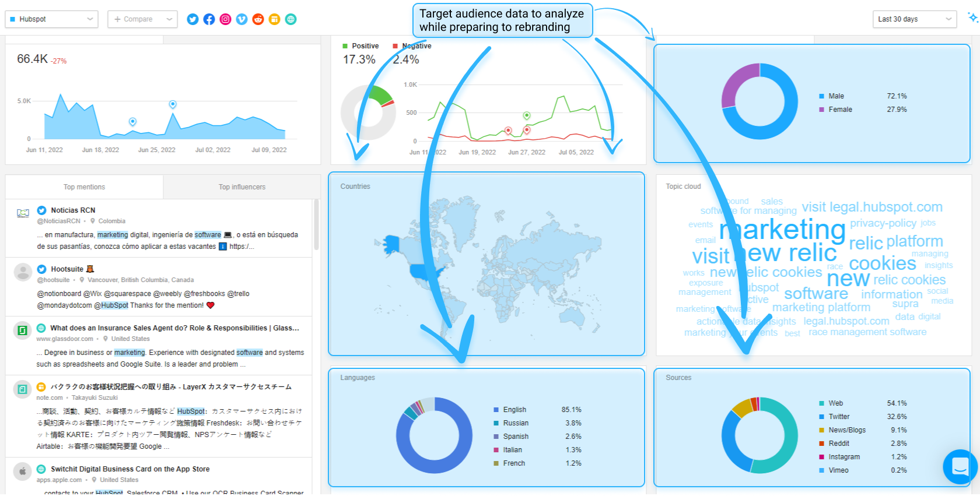Click location pin beside glassdoor.com United States
Viewport: 980px width, 496px height.
pyautogui.click(x=106, y=339)
